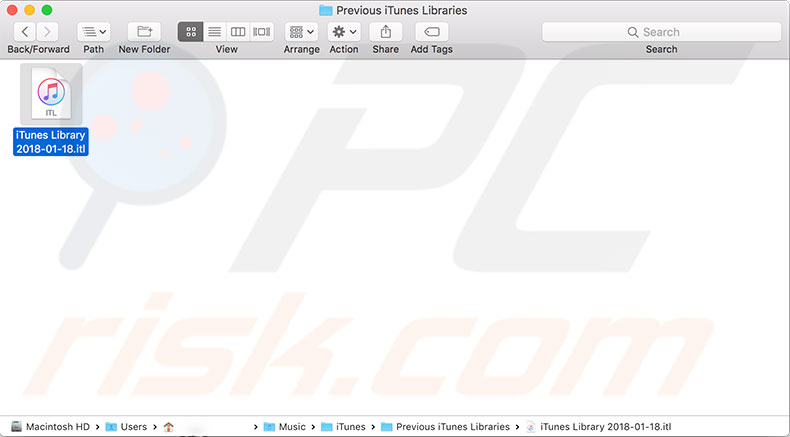
Task: Switch to column view
Action: pos(238,32)
